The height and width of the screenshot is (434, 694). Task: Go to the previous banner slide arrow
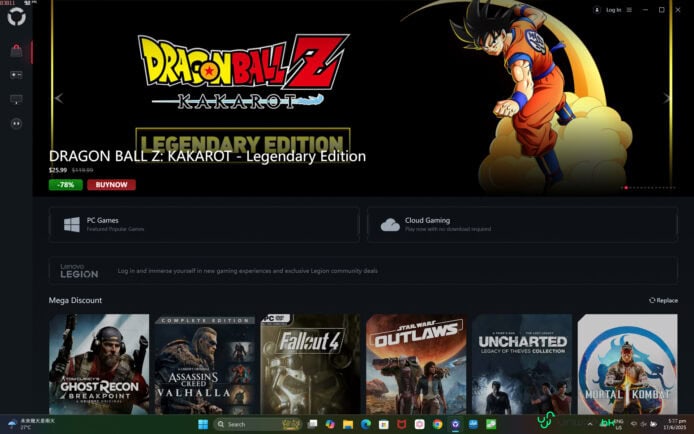pos(59,98)
